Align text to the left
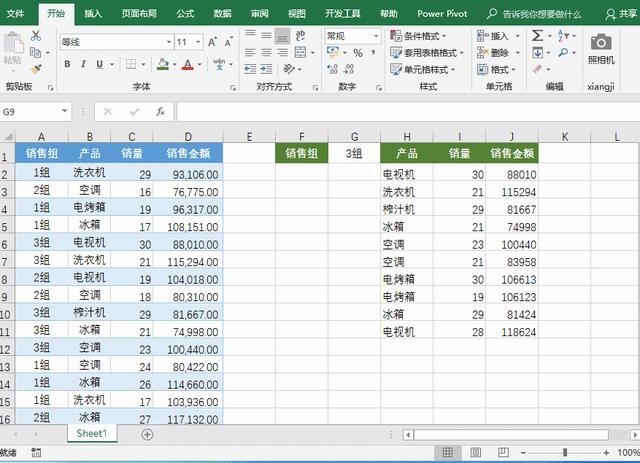This screenshot has height=463, width=640. [250, 52]
